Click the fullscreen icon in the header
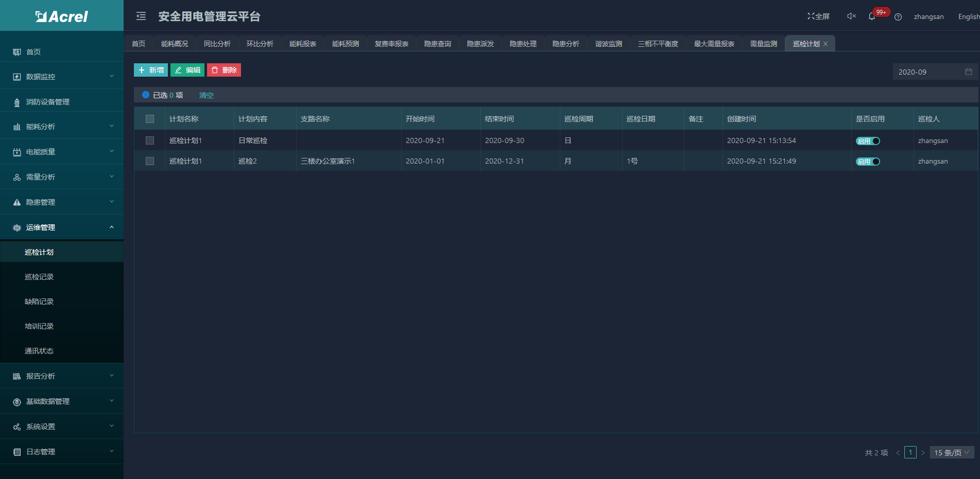 click(811, 16)
